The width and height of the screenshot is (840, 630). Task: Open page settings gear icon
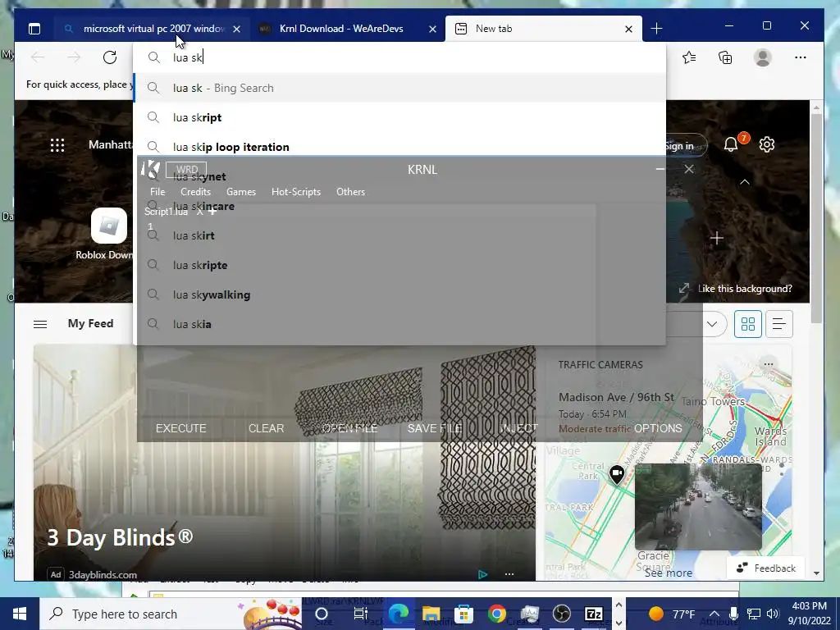tap(767, 144)
